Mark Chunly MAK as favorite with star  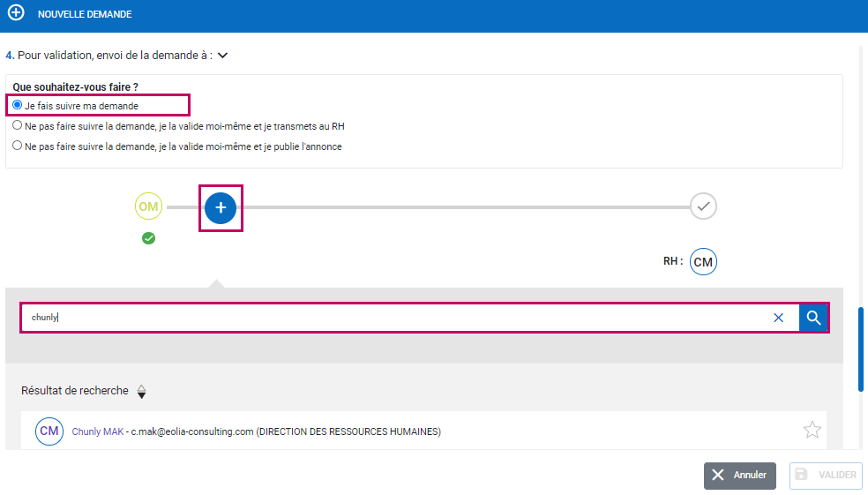(812, 430)
